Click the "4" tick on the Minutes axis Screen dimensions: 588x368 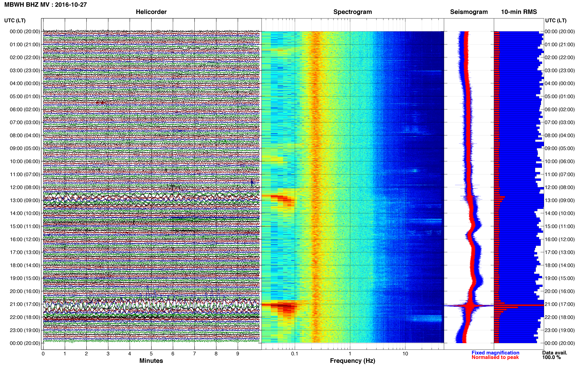(130, 354)
